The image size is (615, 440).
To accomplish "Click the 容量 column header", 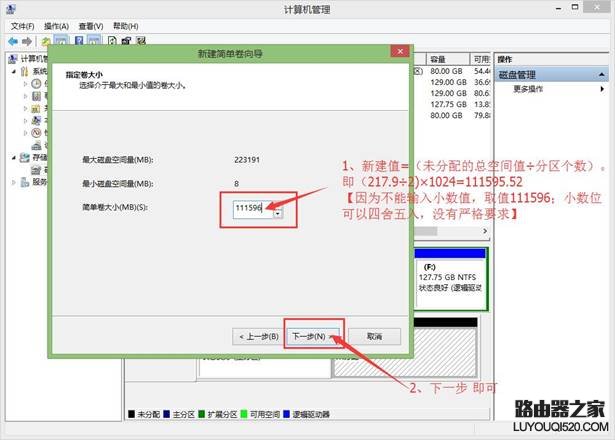I will coord(448,59).
